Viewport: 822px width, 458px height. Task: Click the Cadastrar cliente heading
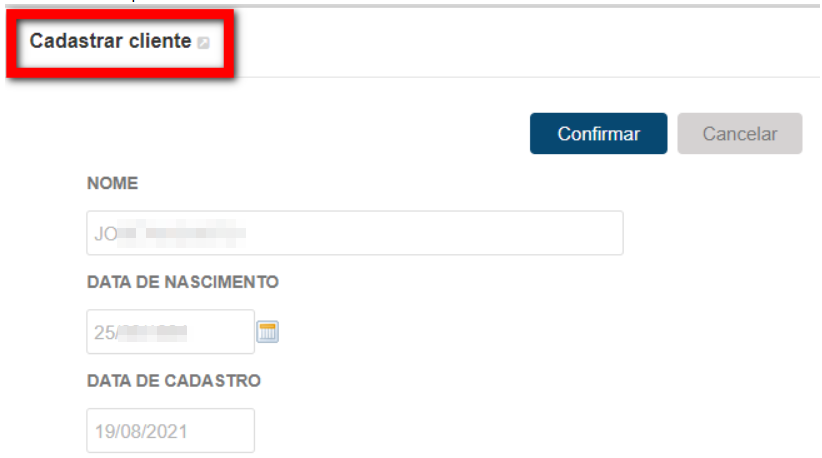coord(110,41)
